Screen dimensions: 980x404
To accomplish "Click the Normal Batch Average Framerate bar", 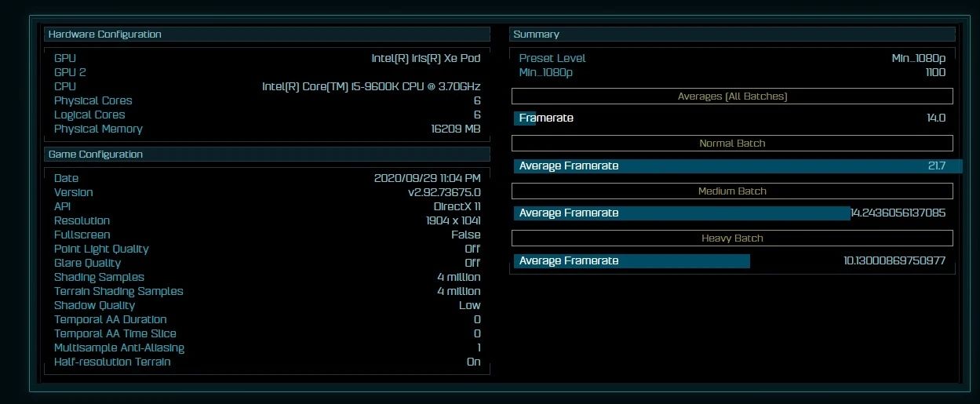I will [x=738, y=166].
